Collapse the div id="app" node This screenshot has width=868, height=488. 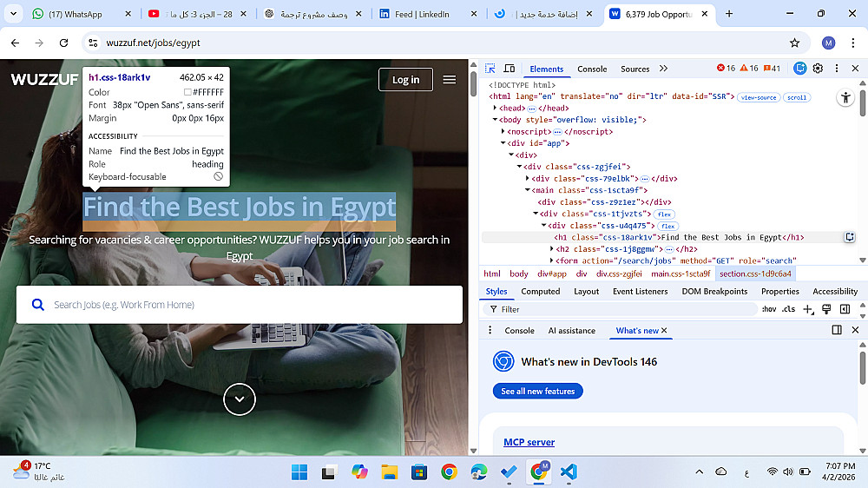click(503, 143)
